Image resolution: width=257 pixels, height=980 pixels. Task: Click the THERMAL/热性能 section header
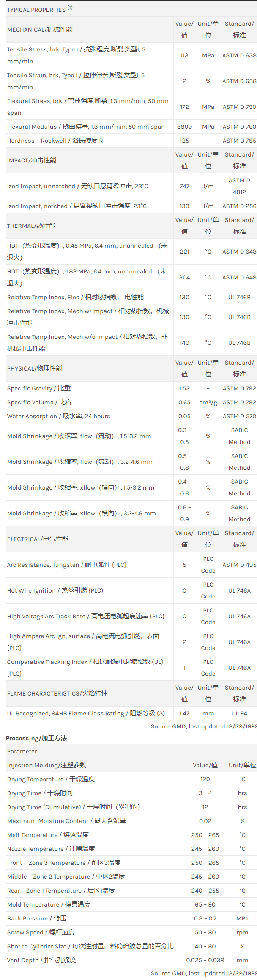(31, 226)
